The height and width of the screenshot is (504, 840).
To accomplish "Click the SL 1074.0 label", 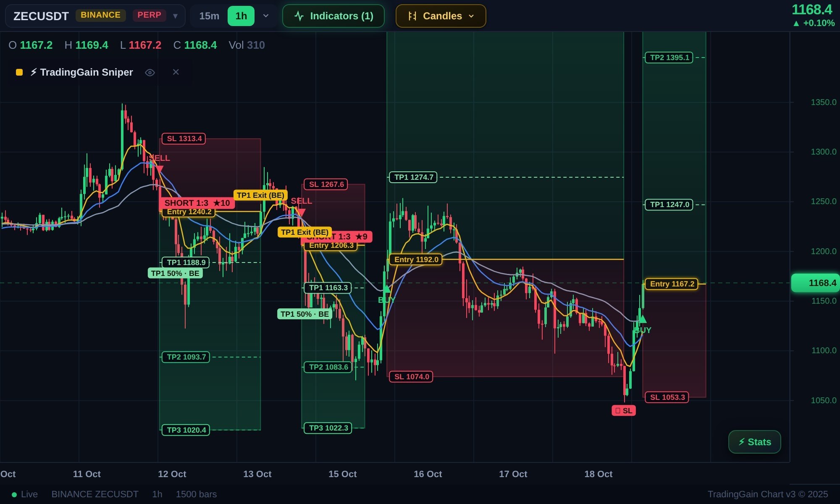I will [411, 377].
